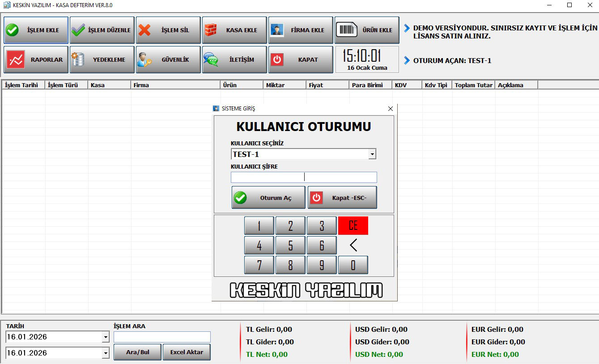
Task: Focus the Kullanıcı Şifre password field
Action: [304, 178]
